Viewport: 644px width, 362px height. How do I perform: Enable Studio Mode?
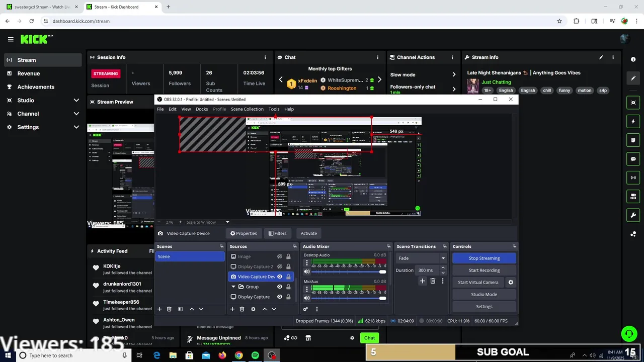[x=484, y=295]
